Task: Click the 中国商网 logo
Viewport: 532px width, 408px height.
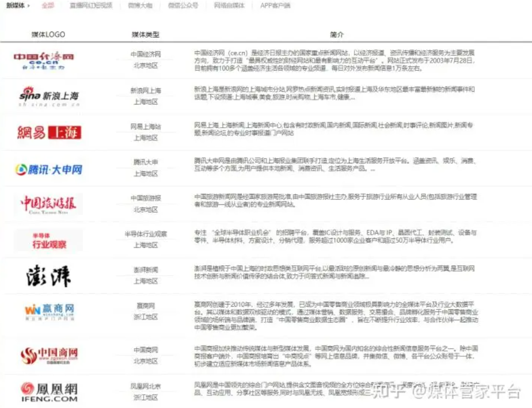Action: (49, 356)
